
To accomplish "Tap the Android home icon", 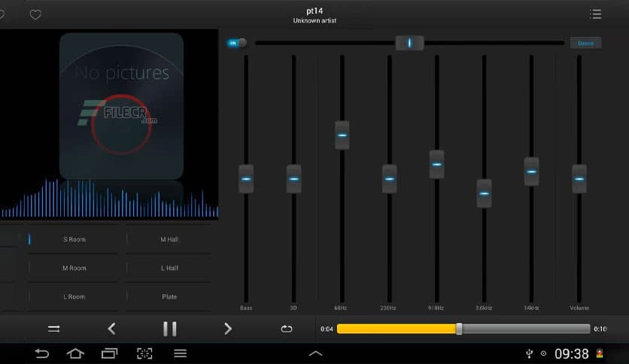I will click(75, 353).
